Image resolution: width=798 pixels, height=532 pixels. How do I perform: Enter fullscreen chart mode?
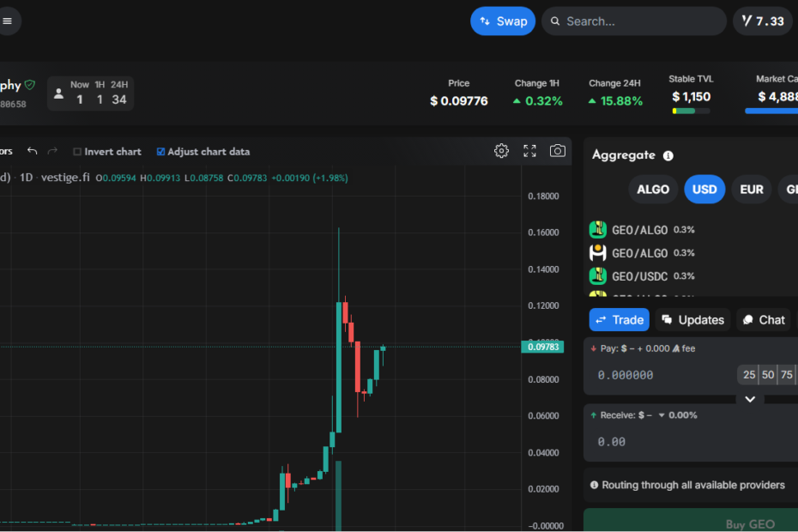529,151
